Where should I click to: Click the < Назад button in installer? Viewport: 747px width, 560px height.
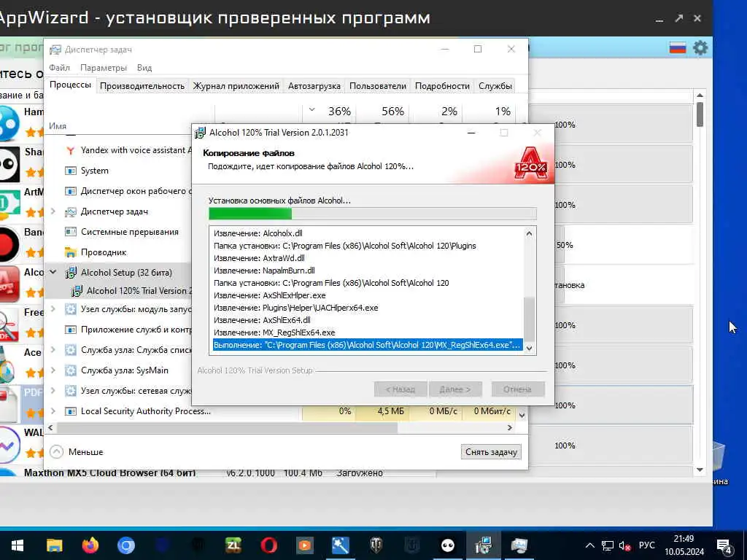[400, 389]
